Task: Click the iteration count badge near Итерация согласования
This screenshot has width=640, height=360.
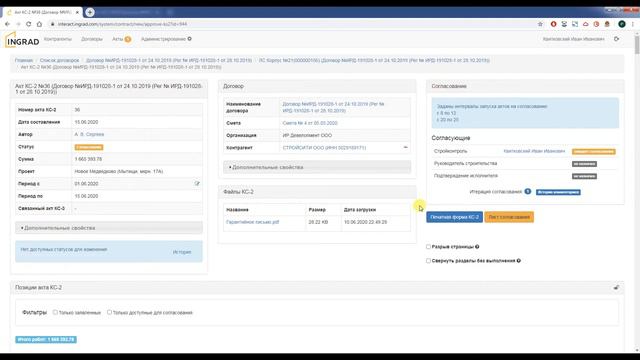Action: pyautogui.click(x=528, y=191)
